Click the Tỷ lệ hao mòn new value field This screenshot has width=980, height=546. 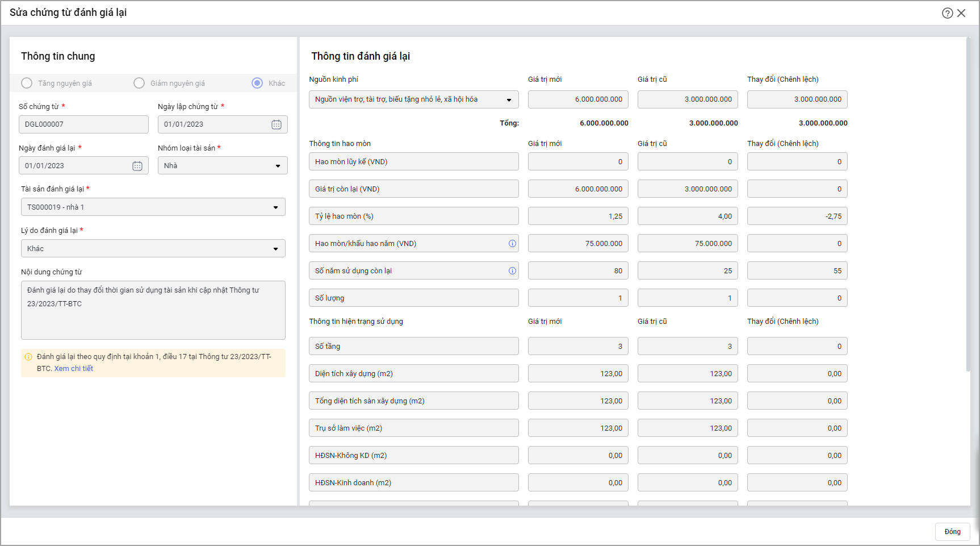tap(578, 216)
